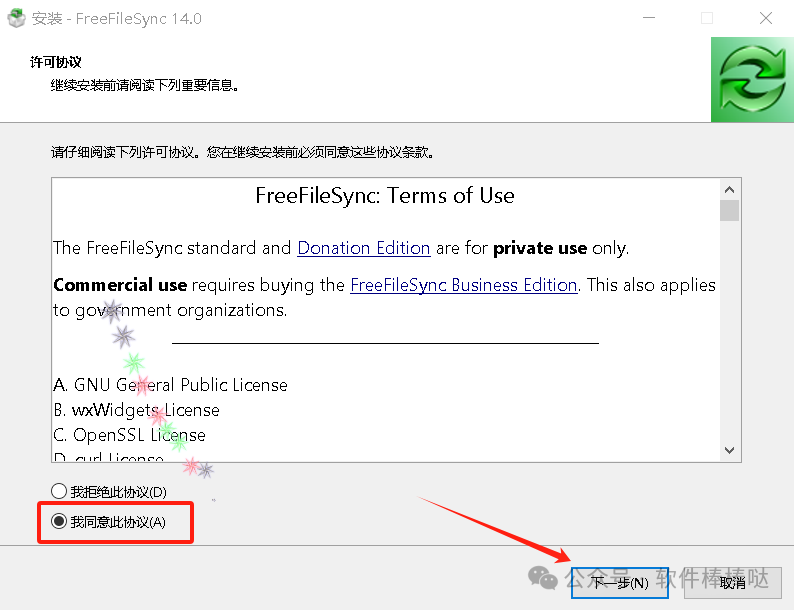Click the license scrollbar up arrow

pos(729,190)
